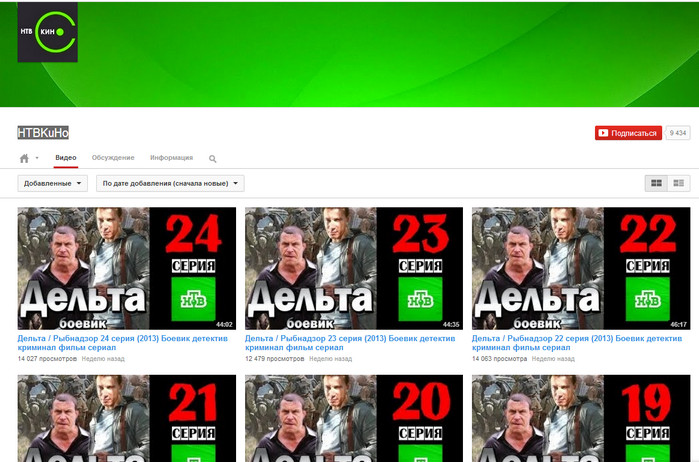Open the Дельта 20 серия thumbnail
The height and width of the screenshot is (462, 699).
pos(354,418)
